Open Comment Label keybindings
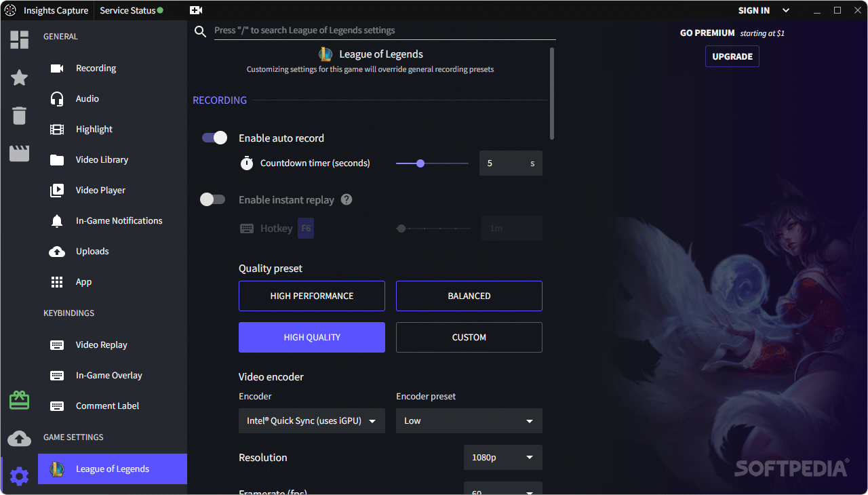 coord(113,406)
